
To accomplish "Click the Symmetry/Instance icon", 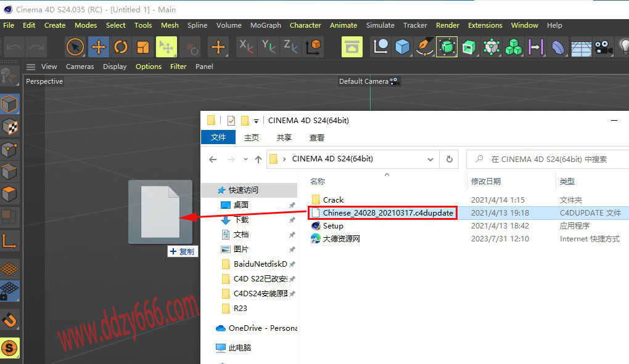I will click(536, 47).
